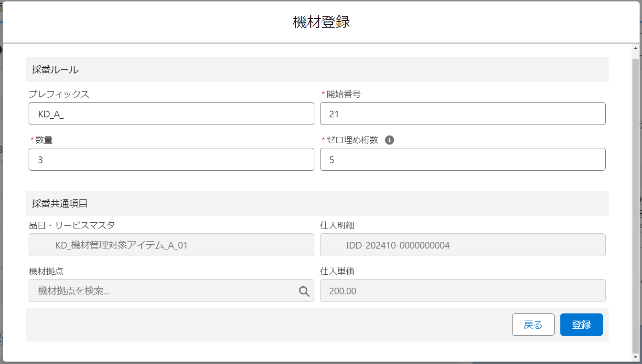Click into the ゼロ埋め桁数 input box
The image size is (642, 364).
(462, 160)
